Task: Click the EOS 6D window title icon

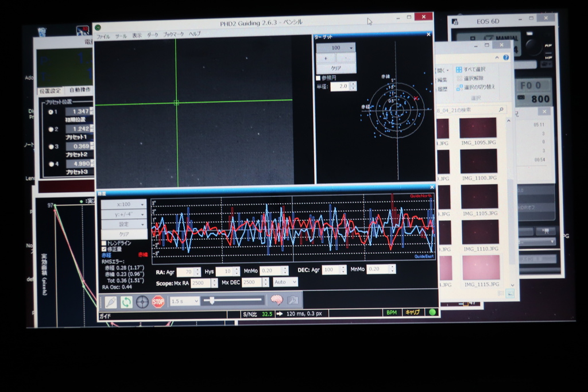Action: [455, 22]
